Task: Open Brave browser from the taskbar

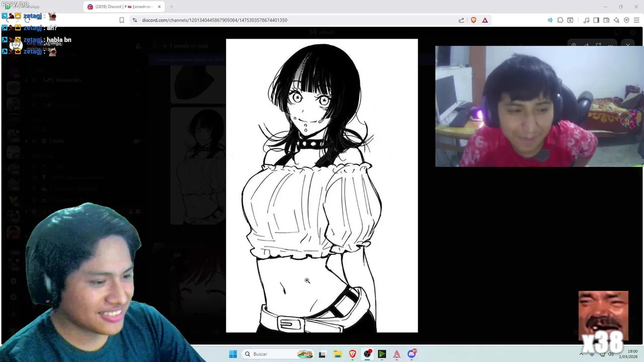Action: [352, 354]
